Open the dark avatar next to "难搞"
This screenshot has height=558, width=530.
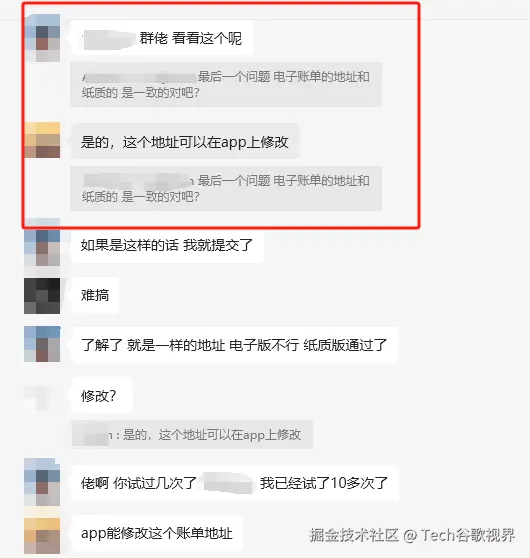[42, 296]
